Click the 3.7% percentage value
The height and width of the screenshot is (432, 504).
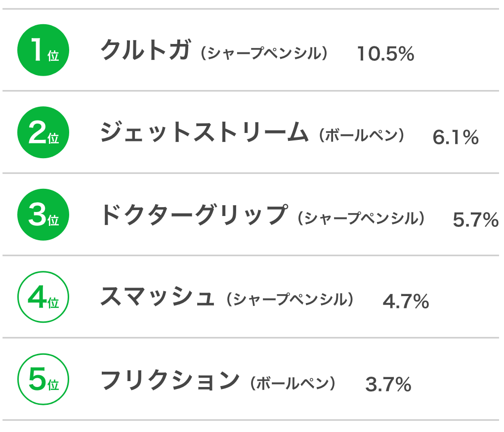click(x=388, y=384)
